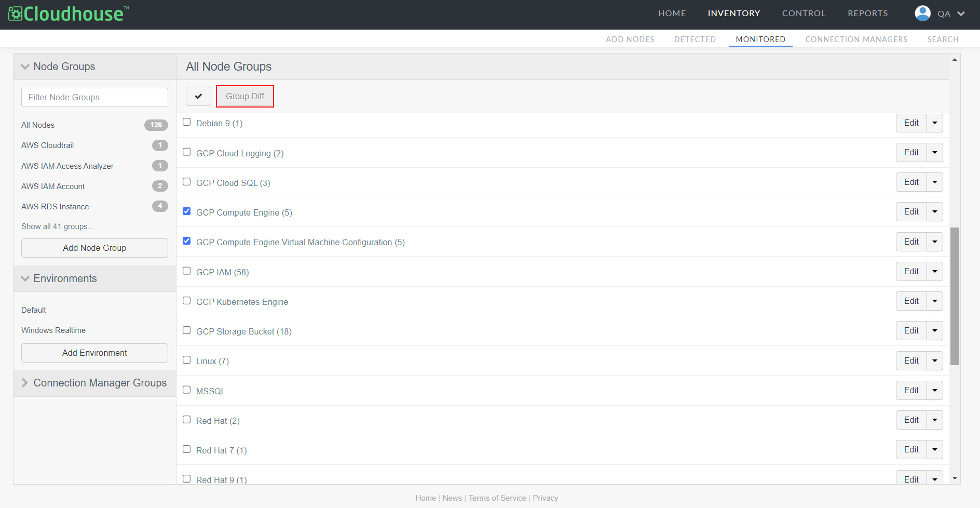Edit the MSSQL node group
The height and width of the screenshot is (508, 980).
coord(911,391)
